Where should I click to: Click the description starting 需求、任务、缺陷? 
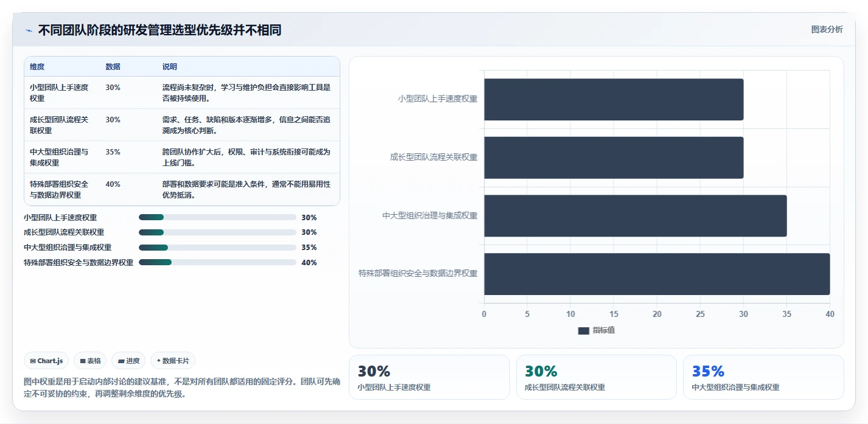click(247, 125)
